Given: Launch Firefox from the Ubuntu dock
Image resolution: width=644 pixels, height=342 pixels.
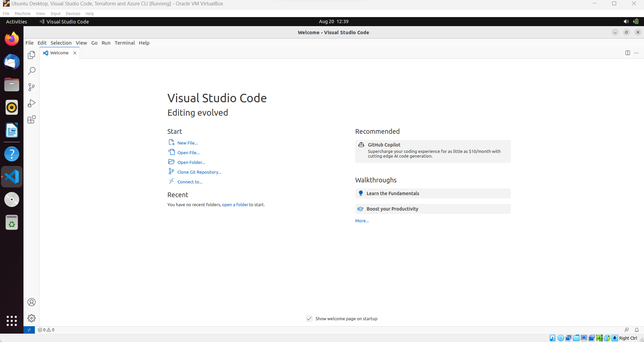Looking at the screenshot, I should click(11, 39).
